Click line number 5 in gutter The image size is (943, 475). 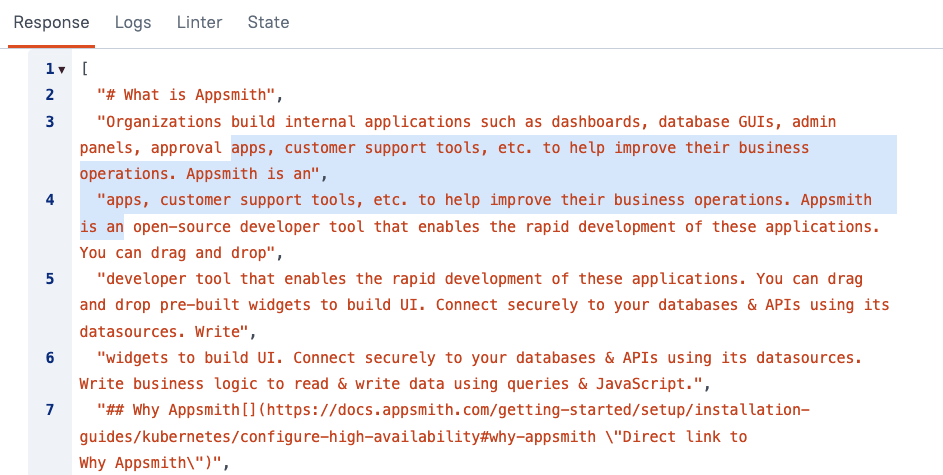pos(50,278)
